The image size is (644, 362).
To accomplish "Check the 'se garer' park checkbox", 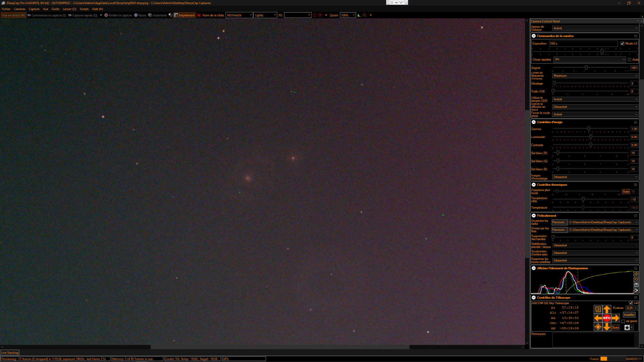I will [623, 321].
